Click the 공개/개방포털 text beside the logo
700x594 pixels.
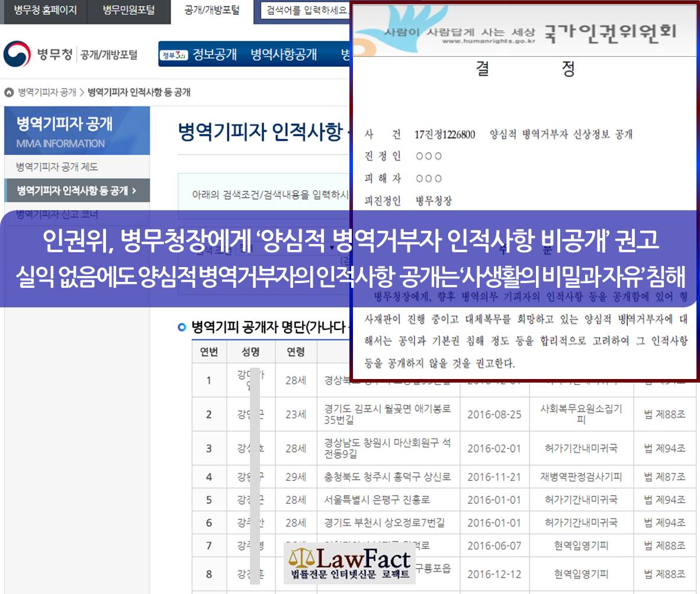click(x=108, y=55)
